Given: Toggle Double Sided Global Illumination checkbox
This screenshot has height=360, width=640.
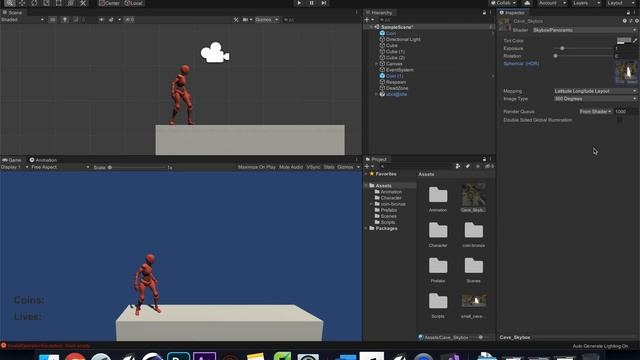Looking at the screenshot, I should [620, 120].
